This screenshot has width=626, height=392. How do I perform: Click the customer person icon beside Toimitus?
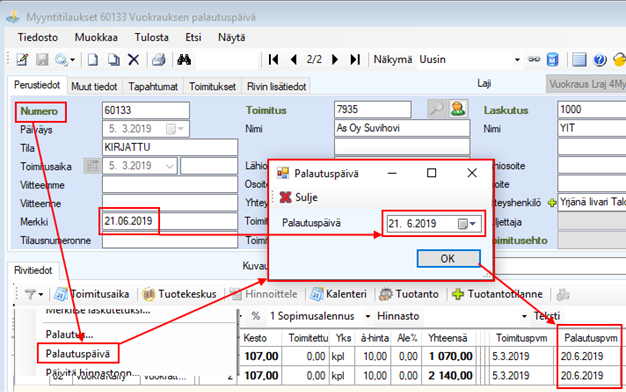[x=458, y=109]
